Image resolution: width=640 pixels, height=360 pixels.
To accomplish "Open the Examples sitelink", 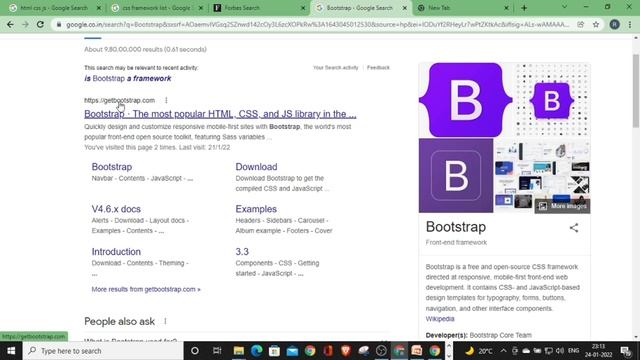I will (x=256, y=209).
